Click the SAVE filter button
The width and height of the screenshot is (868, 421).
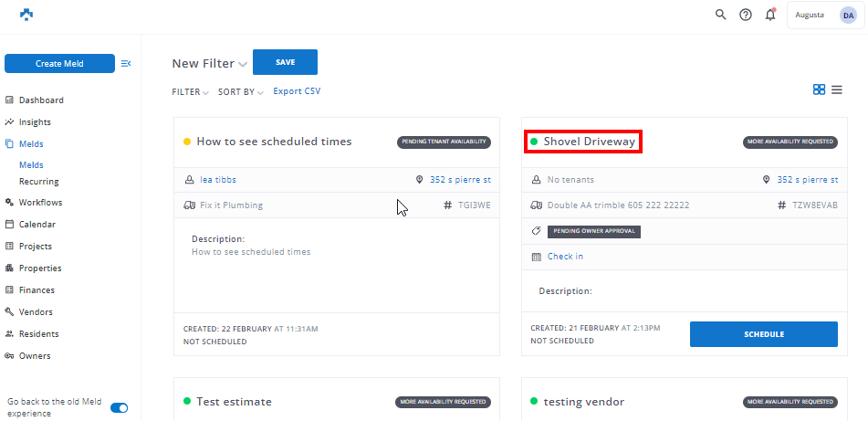click(285, 62)
